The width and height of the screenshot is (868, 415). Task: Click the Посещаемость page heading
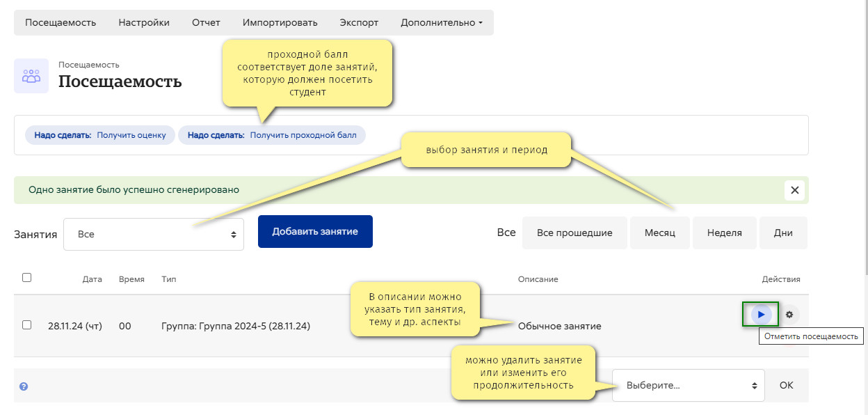click(120, 81)
